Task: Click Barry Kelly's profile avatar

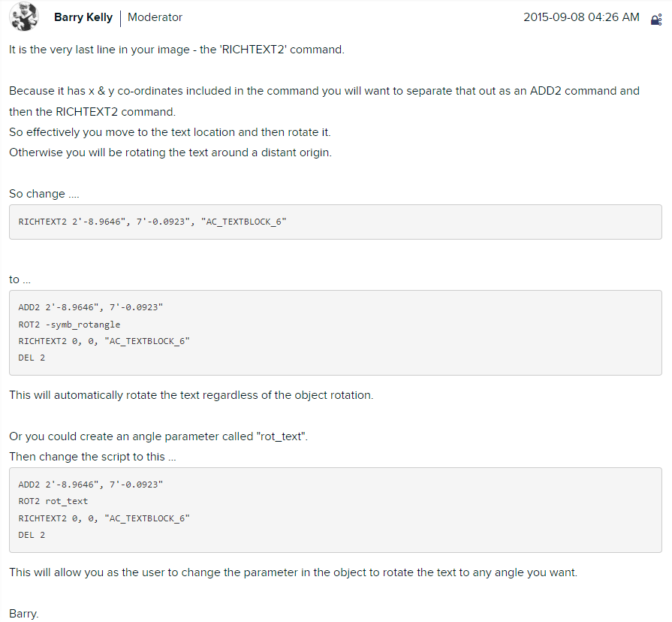Action: point(24,17)
